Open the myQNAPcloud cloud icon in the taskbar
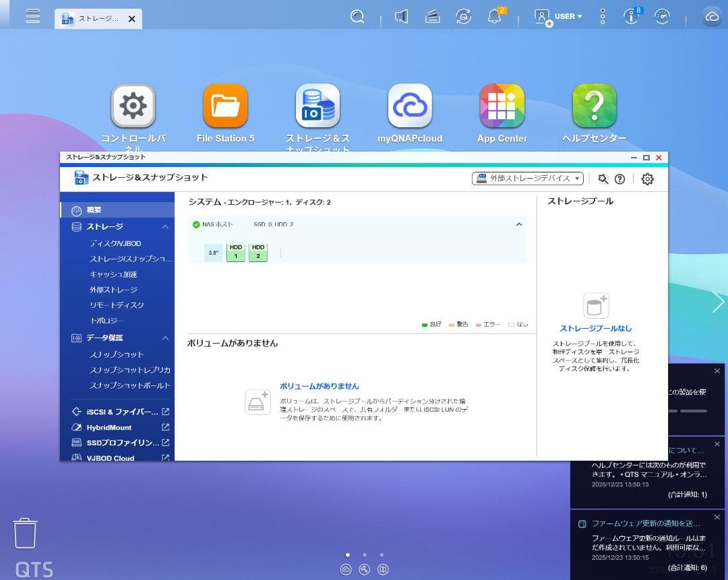728x580 pixels. coord(712,16)
